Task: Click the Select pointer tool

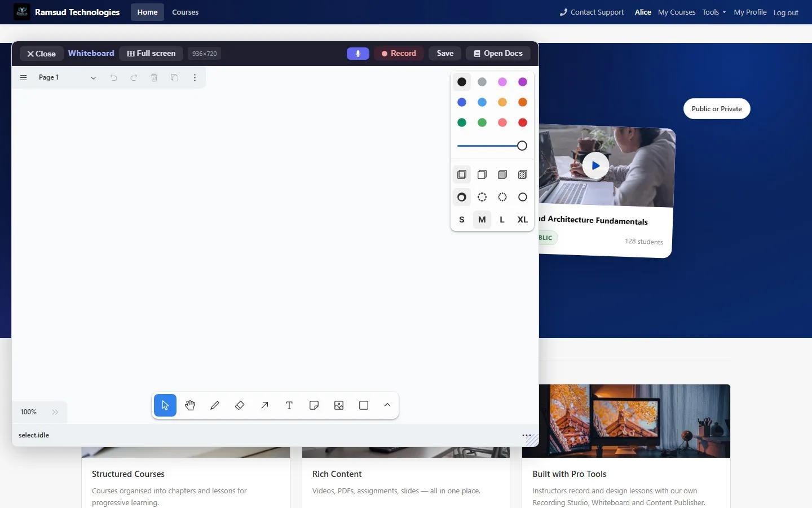Action: (165, 405)
